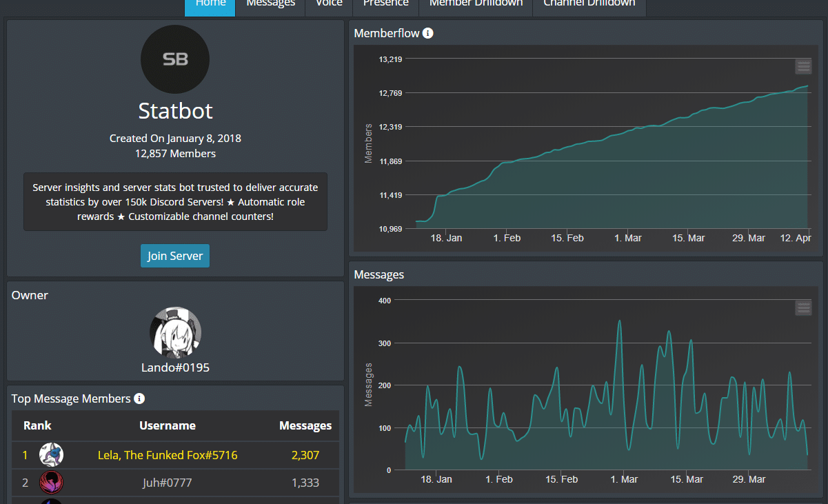Click Lela, The Funked Fox's avatar
The image size is (828, 504).
51,454
